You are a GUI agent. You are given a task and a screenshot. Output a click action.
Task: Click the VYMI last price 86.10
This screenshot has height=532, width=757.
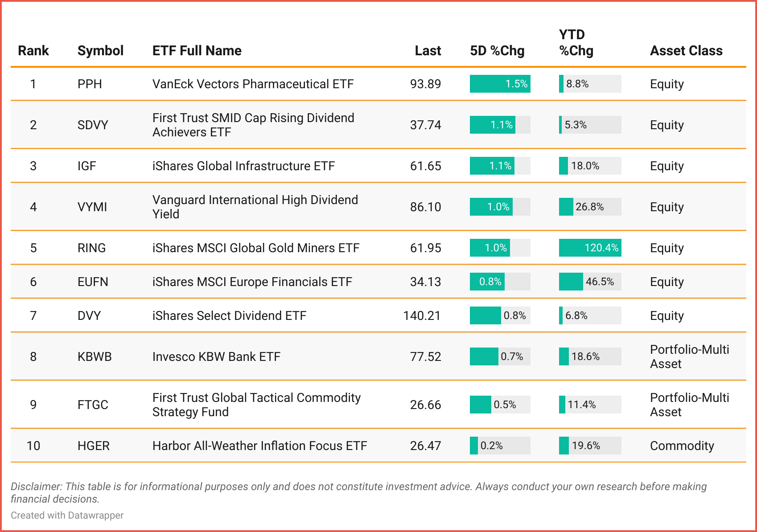click(x=425, y=207)
